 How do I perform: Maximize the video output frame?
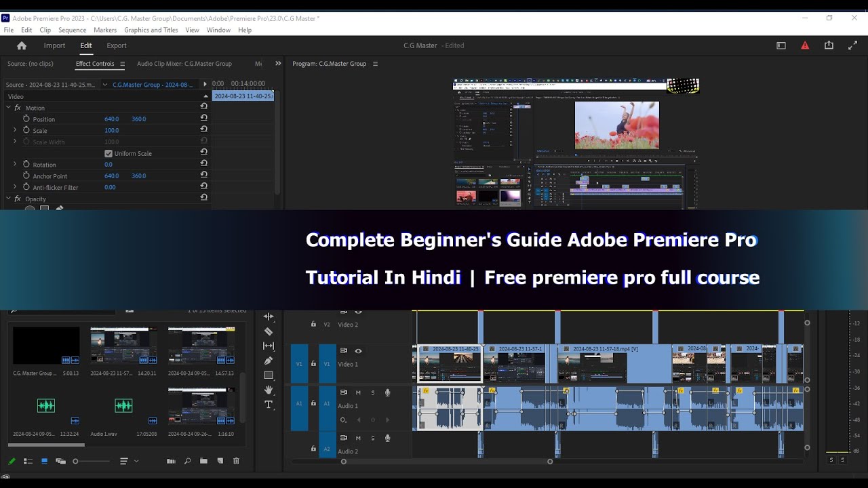pos(852,45)
